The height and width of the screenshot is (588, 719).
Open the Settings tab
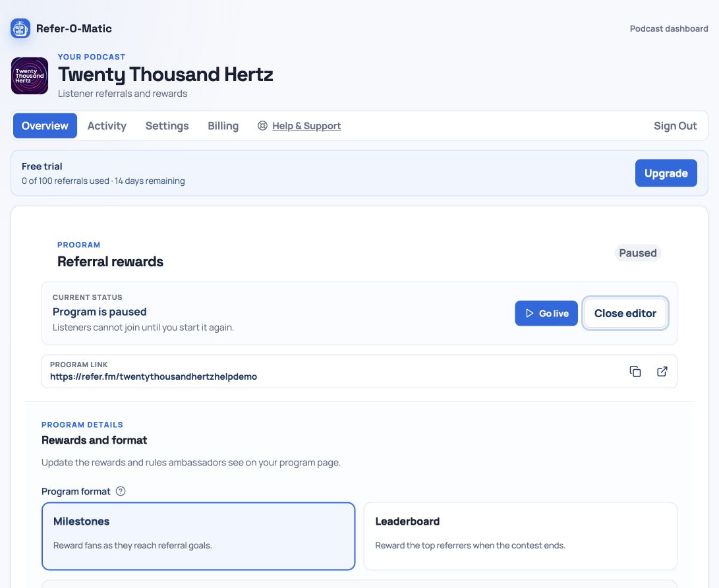(167, 126)
